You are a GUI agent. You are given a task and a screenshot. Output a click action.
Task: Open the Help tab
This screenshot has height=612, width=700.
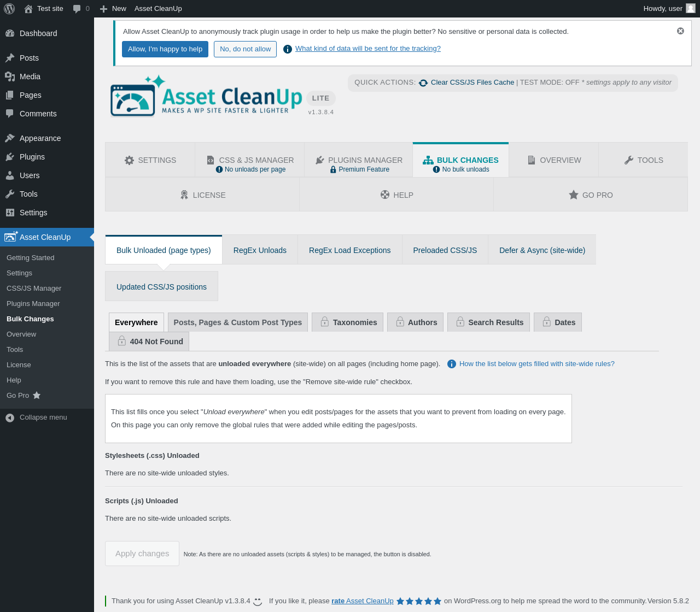396,195
